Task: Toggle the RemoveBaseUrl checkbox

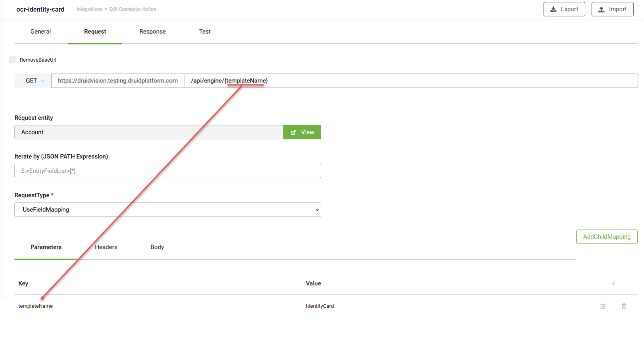Action: (x=12, y=60)
